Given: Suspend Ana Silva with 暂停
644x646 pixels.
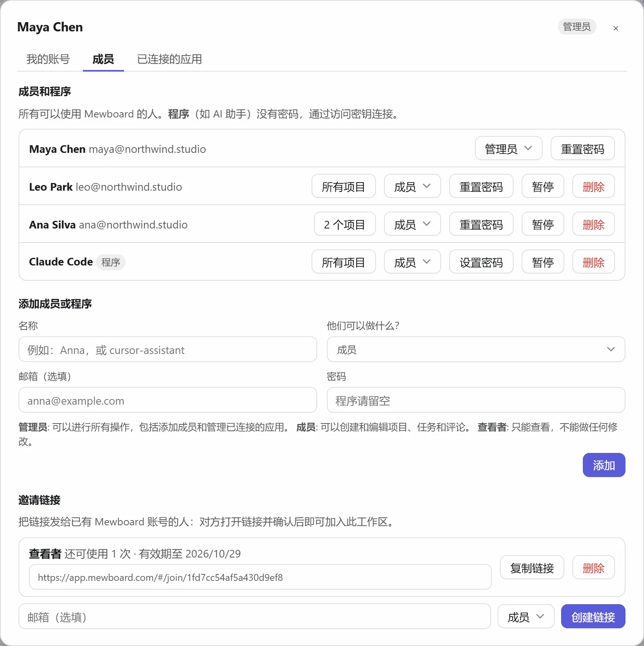Looking at the screenshot, I should (543, 224).
